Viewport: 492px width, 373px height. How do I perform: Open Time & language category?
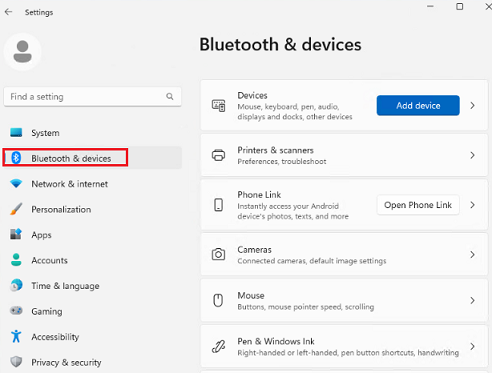pyautogui.click(x=92, y=286)
